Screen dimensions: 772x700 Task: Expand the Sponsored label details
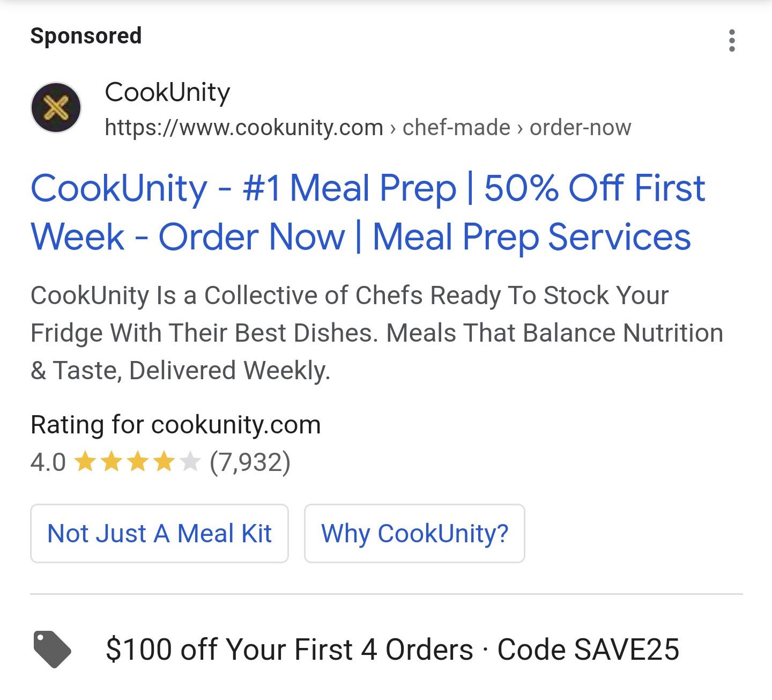86,35
